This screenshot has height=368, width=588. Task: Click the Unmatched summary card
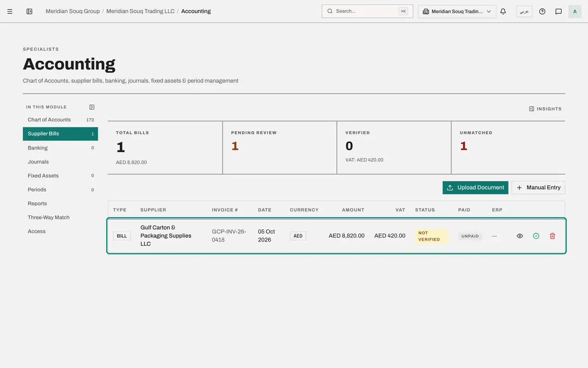pos(509,148)
